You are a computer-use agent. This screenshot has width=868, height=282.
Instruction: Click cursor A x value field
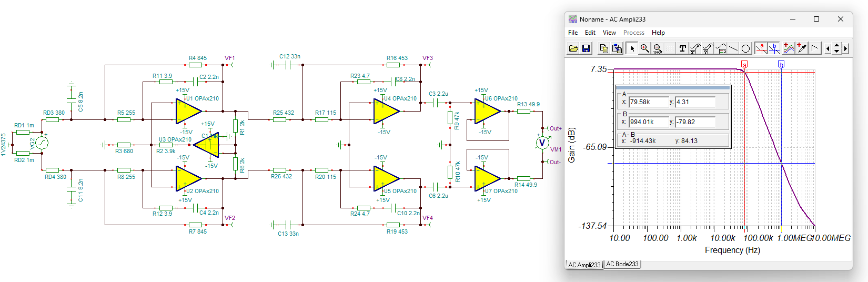(649, 102)
